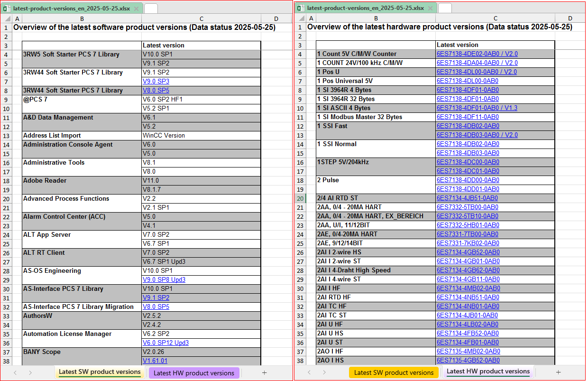Close the file tab in right window
This screenshot has height=381, width=588.
(431, 9)
